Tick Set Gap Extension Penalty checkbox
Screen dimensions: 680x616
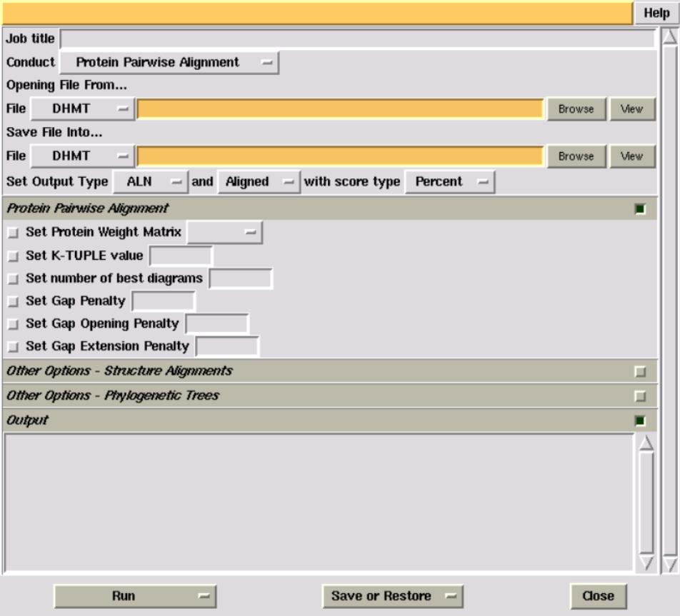click(x=12, y=347)
